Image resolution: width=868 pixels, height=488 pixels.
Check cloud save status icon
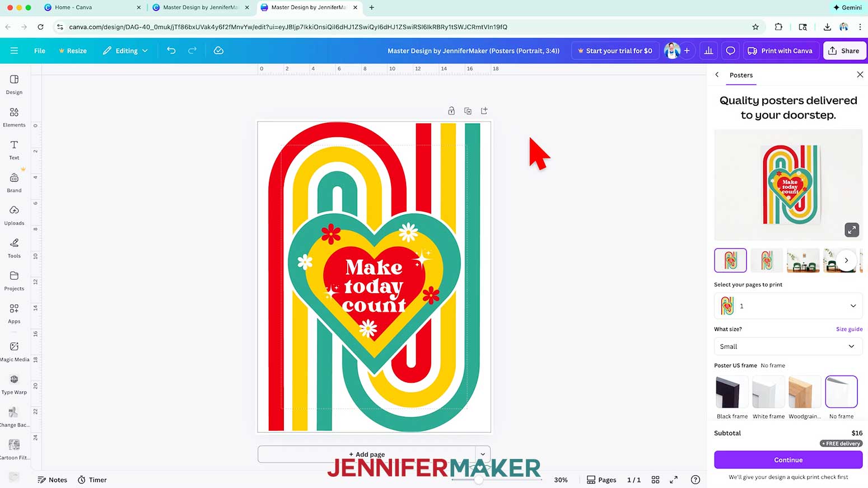coord(218,50)
